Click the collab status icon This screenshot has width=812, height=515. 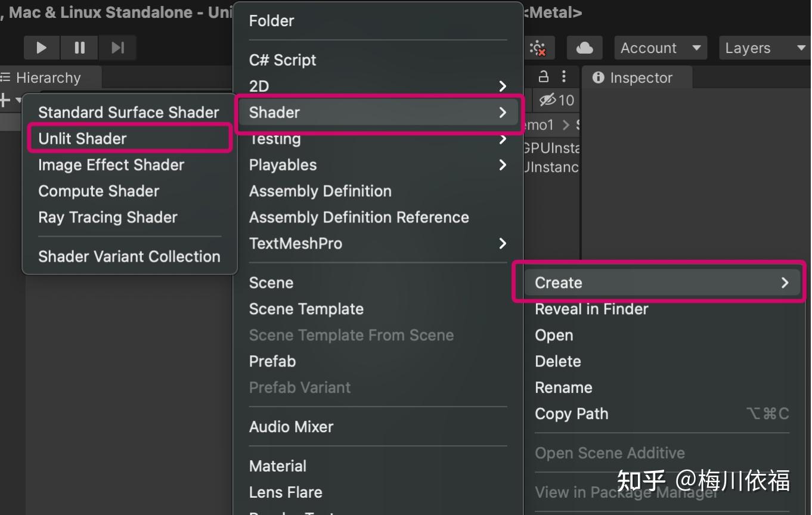click(x=538, y=48)
